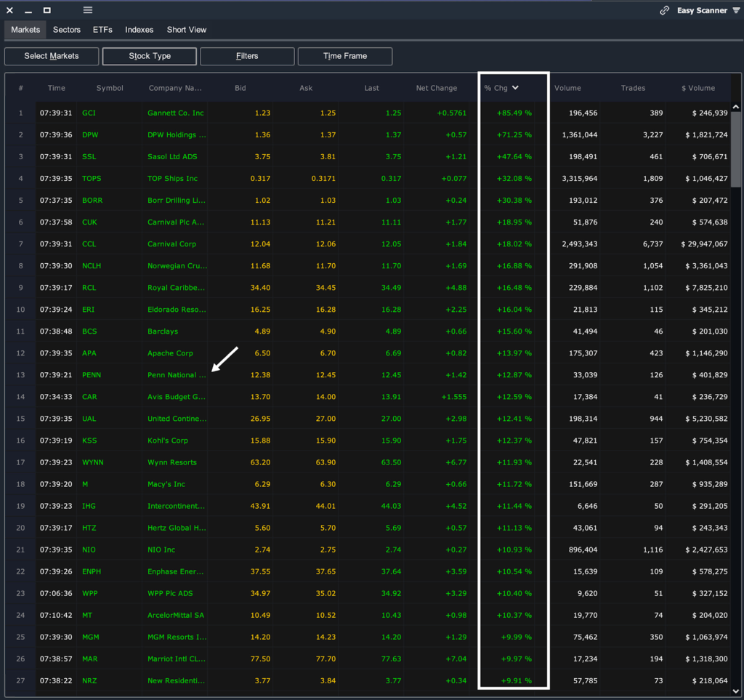Select the NIO symbol
Screen dimensions: 744x700
[89, 550]
